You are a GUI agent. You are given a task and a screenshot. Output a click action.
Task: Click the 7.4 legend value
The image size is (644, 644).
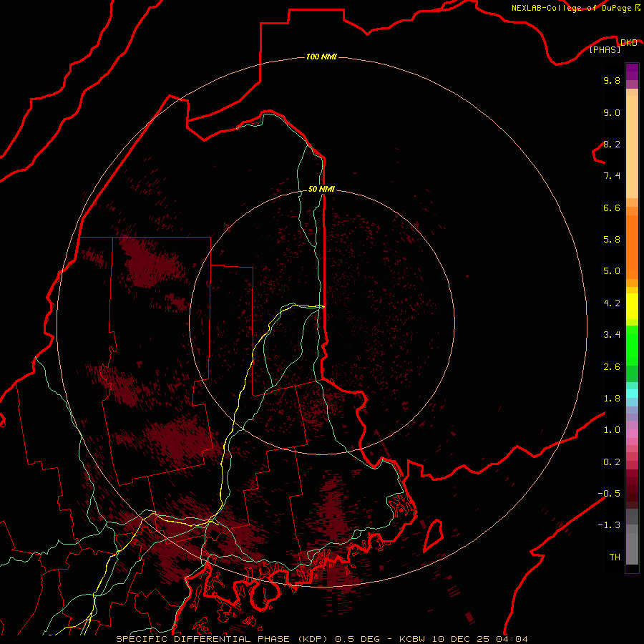612,176
